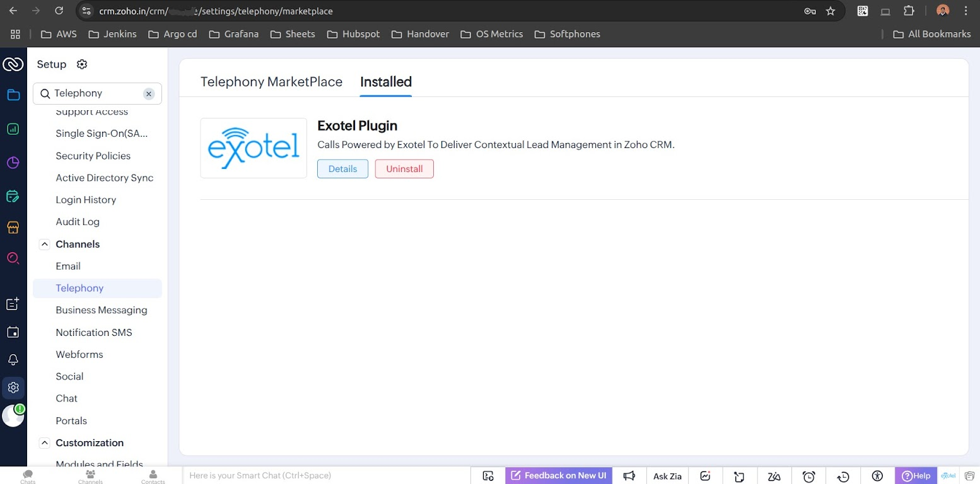Image resolution: width=980 pixels, height=484 pixels.
Task: Open Notification SMS settings
Action: (94, 332)
